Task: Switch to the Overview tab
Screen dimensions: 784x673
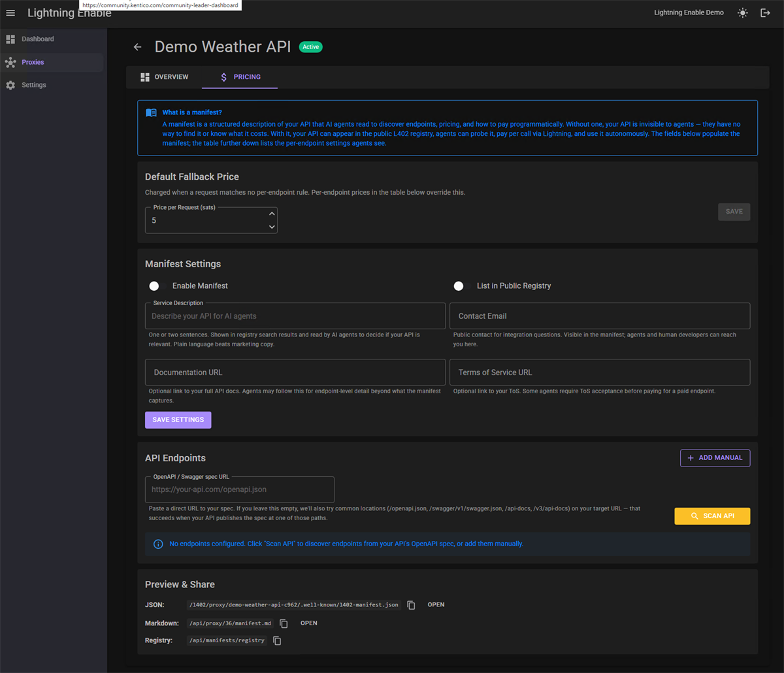Action: (x=164, y=77)
